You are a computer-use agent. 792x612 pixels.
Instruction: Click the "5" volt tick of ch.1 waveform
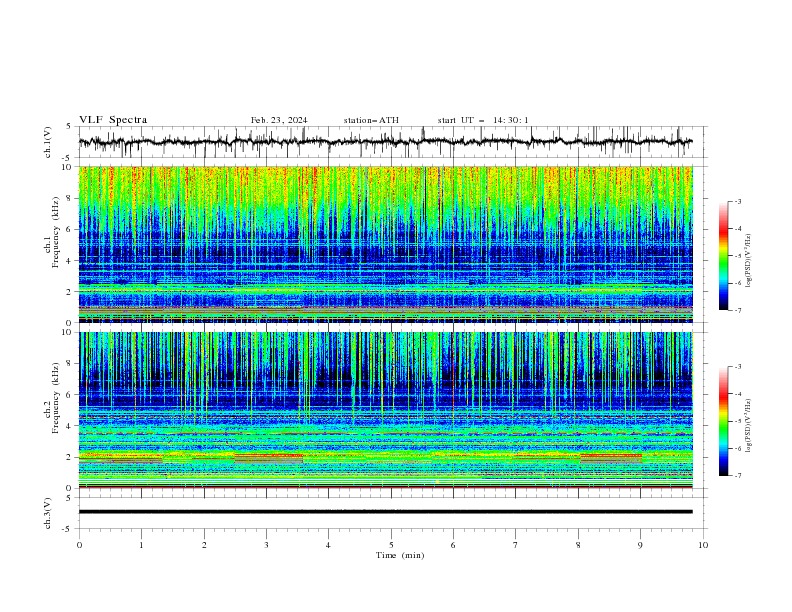(x=69, y=127)
